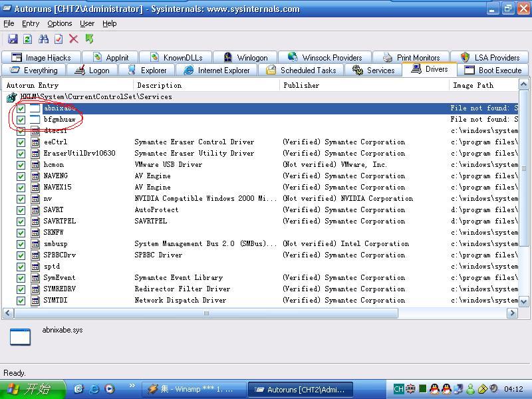The width and height of the screenshot is (532, 399).
Task: Click the CH language indicator in tray
Action: click(x=398, y=389)
